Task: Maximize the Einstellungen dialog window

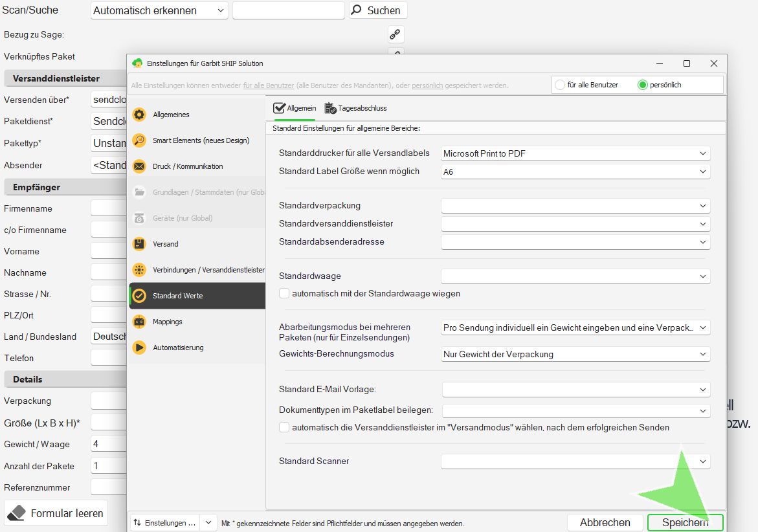Action: (x=686, y=63)
